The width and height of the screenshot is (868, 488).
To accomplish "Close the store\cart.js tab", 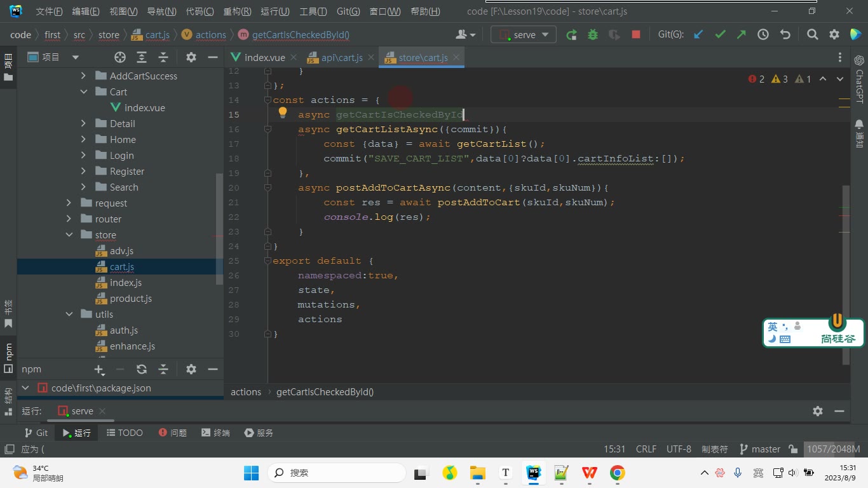I will 456,58.
